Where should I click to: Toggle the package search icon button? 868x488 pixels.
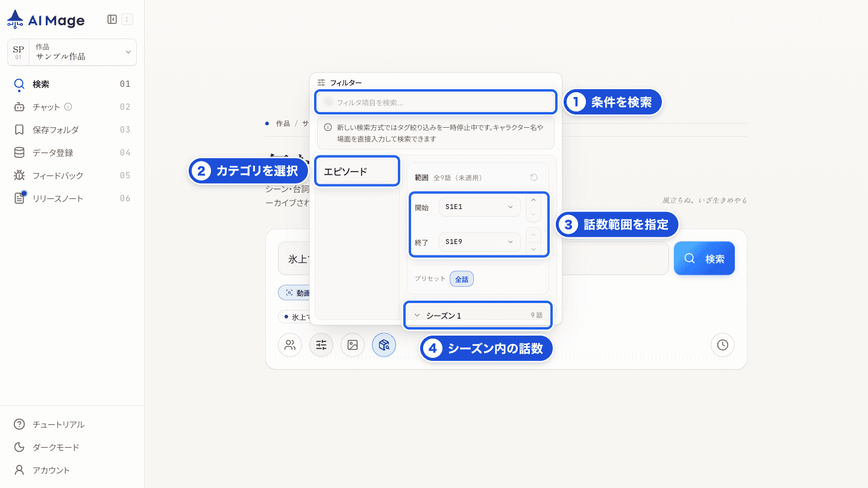pos(384,345)
